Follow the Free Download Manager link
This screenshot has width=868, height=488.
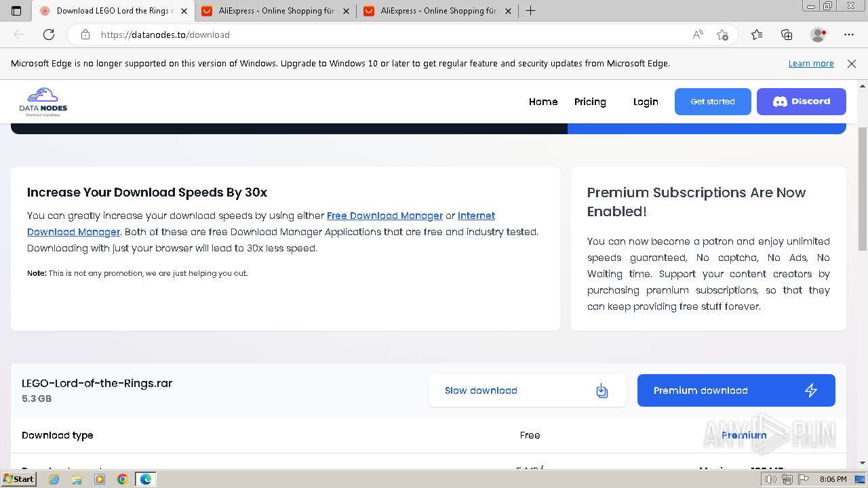(x=384, y=216)
